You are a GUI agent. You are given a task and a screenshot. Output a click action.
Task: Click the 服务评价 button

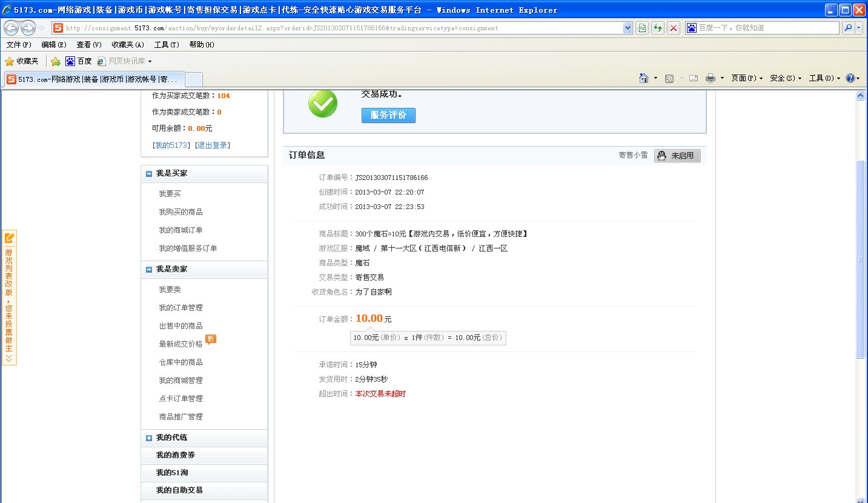tap(388, 115)
